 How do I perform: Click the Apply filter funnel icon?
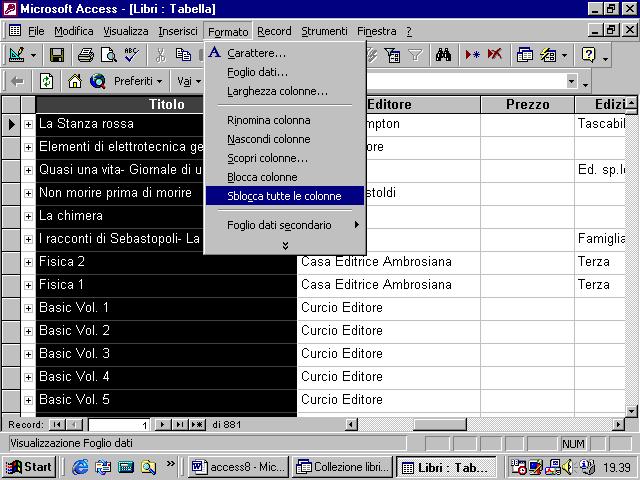point(415,55)
